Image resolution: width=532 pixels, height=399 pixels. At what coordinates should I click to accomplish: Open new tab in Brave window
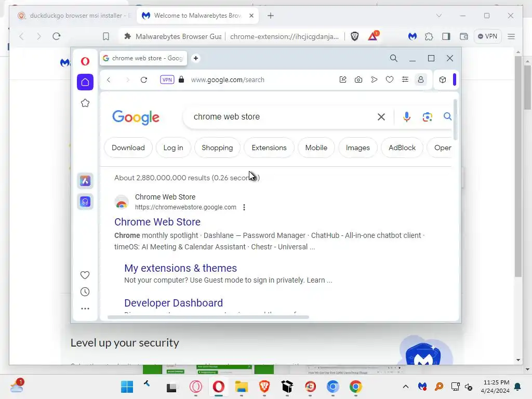coord(270,16)
